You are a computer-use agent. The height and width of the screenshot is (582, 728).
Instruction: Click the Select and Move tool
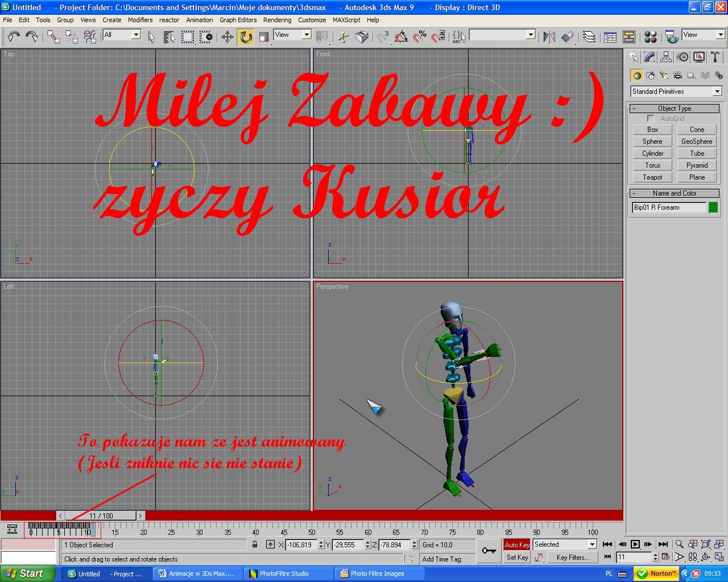pos(227,37)
